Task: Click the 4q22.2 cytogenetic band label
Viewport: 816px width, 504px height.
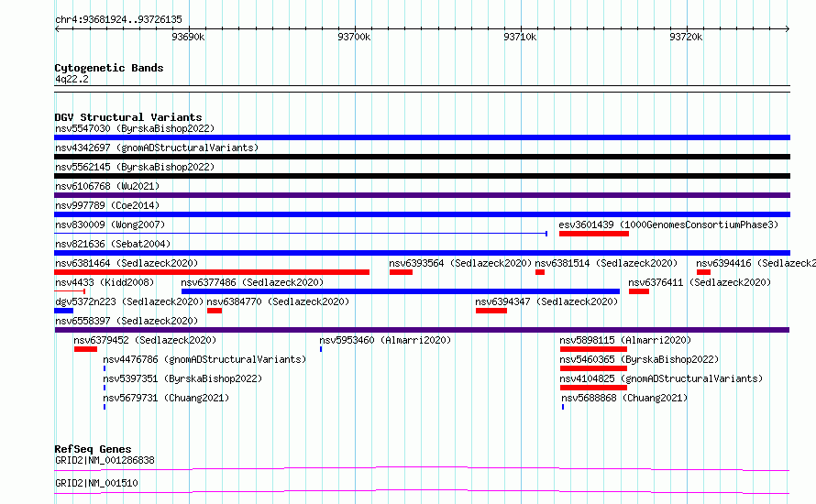Action: [72, 79]
